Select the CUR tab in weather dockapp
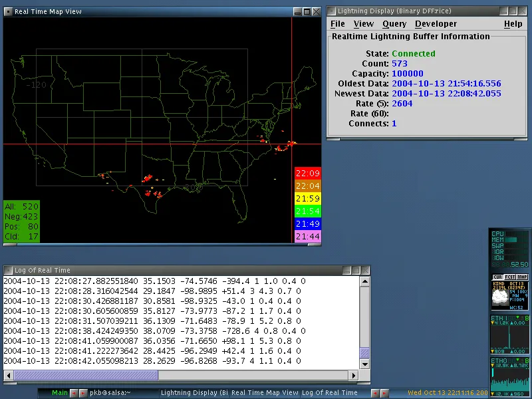532x399 pixels. 497,277
